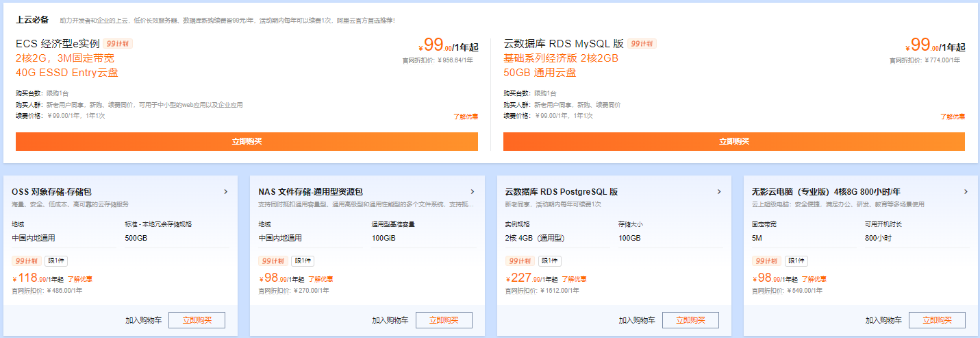Click 99计划 badge beside ECS 经济型e实例

118,44
